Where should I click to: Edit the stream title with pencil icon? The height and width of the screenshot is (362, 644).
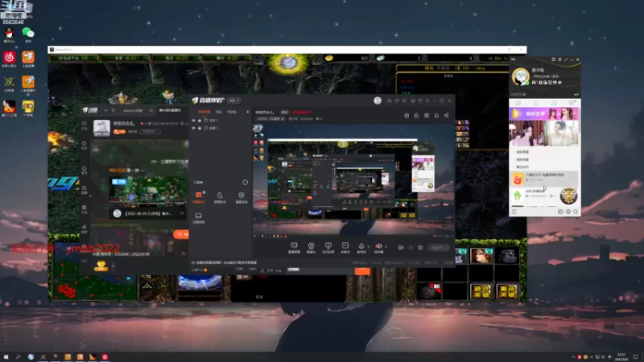(x=283, y=118)
